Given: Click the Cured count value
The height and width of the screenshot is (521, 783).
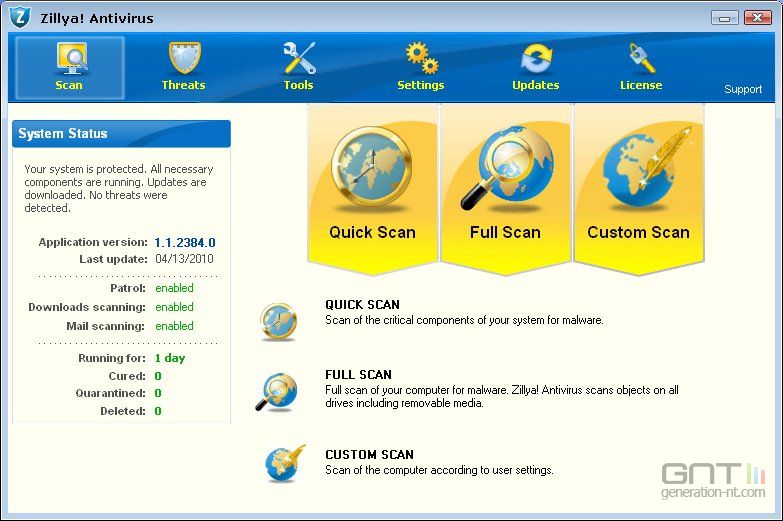Looking at the screenshot, I should pyautogui.click(x=158, y=376).
